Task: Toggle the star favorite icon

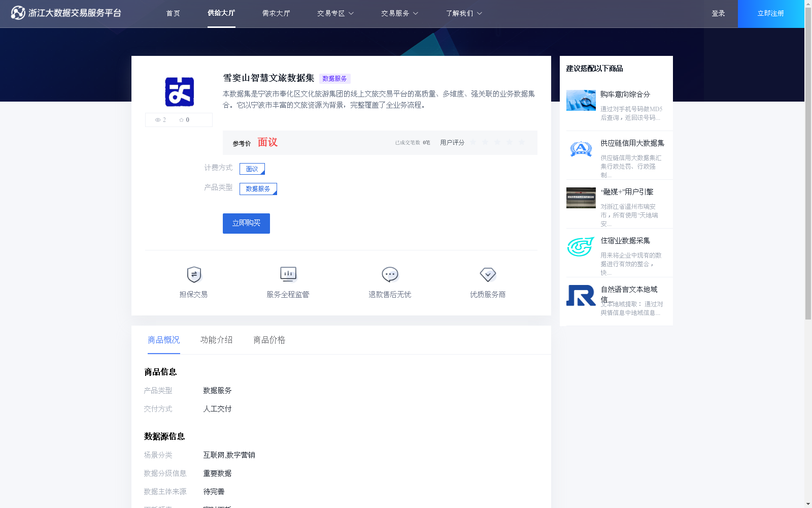Action: 181,120
